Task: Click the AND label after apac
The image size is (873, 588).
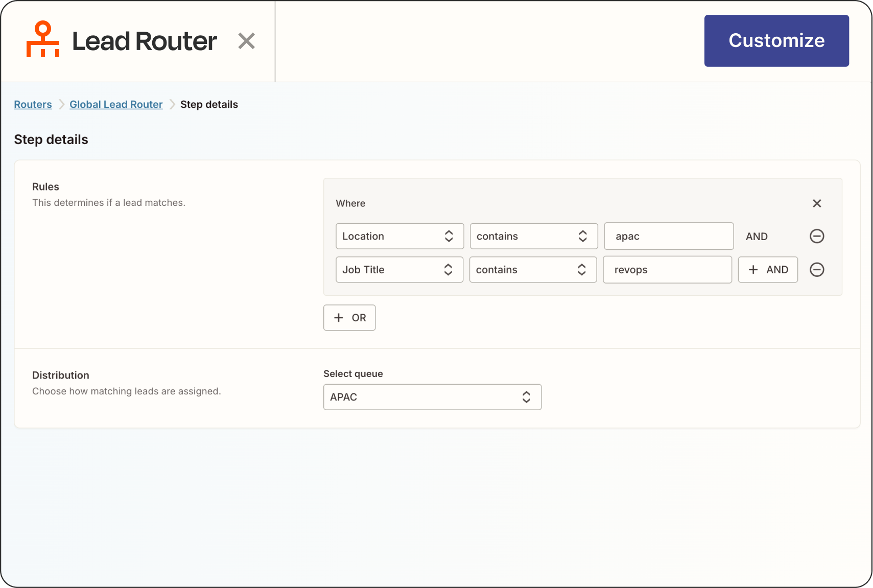Action: click(x=756, y=237)
